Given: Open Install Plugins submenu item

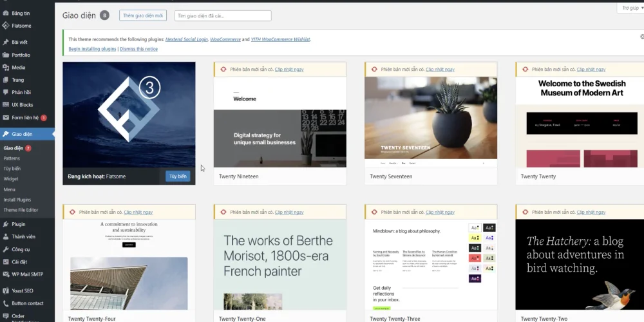Looking at the screenshot, I should pyautogui.click(x=17, y=200).
